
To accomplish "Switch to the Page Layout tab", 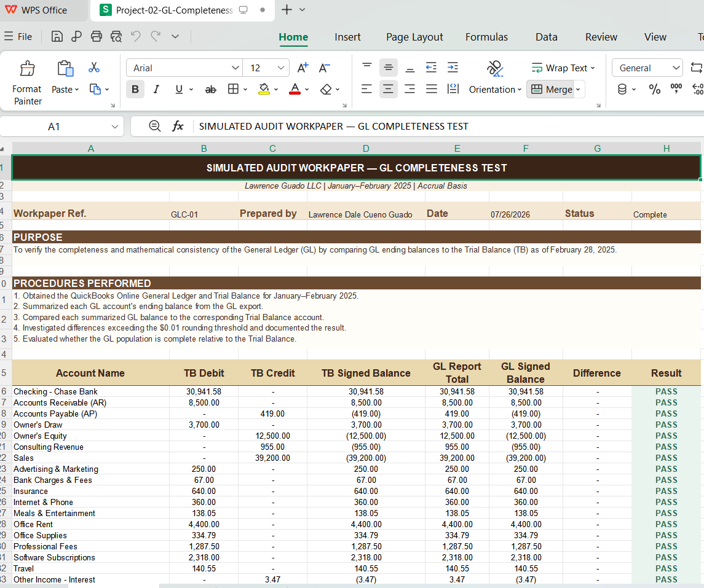I will [x=414, y=37].
